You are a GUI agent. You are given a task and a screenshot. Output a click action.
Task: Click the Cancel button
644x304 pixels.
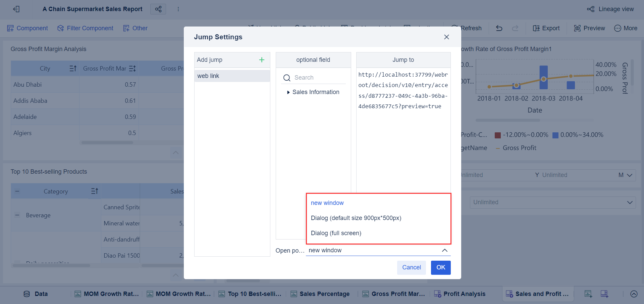point(411,267)
